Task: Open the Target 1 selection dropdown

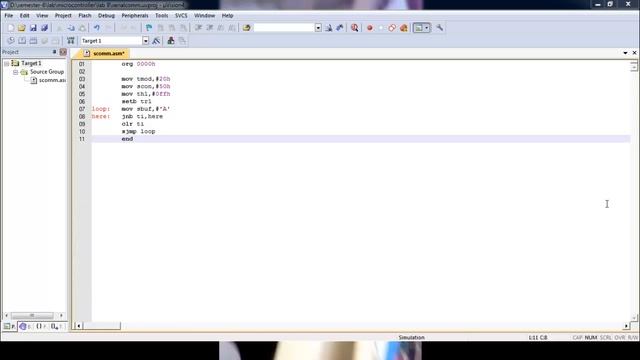Action: tap(145, 41)
